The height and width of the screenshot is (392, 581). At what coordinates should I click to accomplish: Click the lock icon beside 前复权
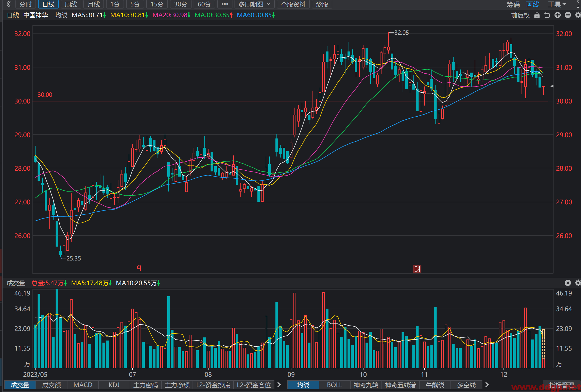[x=537, y=15]
